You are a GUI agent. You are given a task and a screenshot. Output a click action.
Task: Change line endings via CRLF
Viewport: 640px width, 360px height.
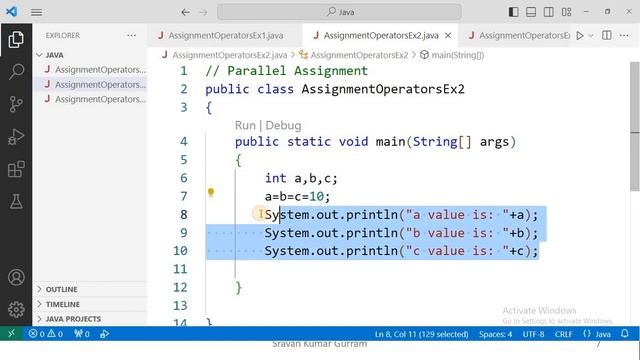(563, 334)
